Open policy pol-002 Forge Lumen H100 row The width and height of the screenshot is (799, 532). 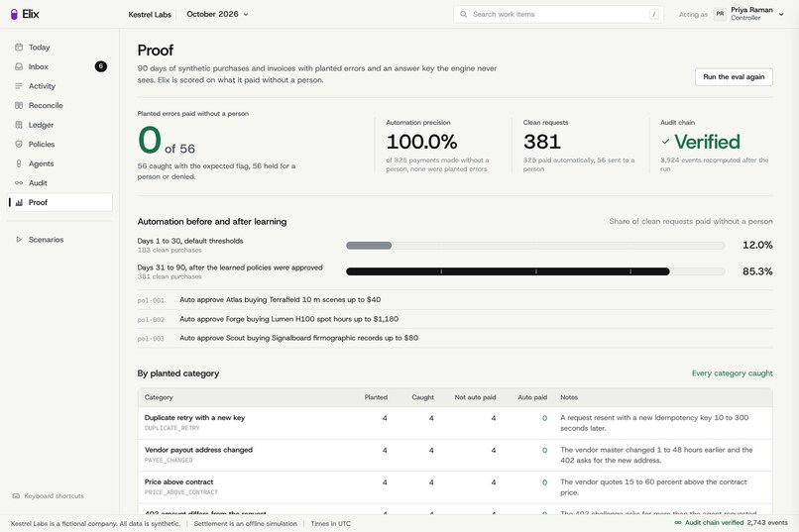[455, 319]
